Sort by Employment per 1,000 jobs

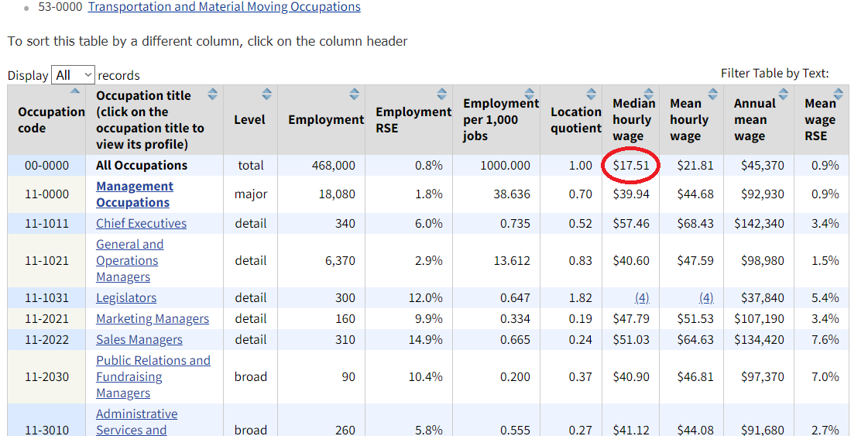(530, 94)
